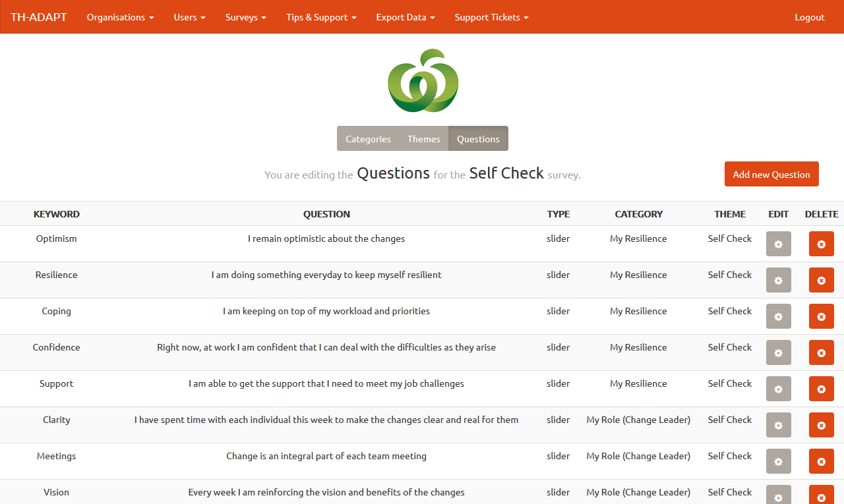Click 'Every week I am reinforcing the vision' text

[326, 492]
